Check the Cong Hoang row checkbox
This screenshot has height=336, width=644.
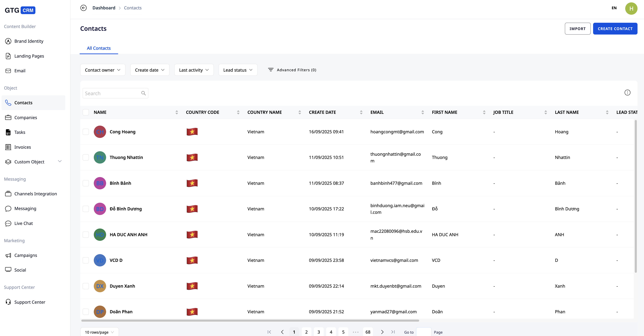[86, 132]
